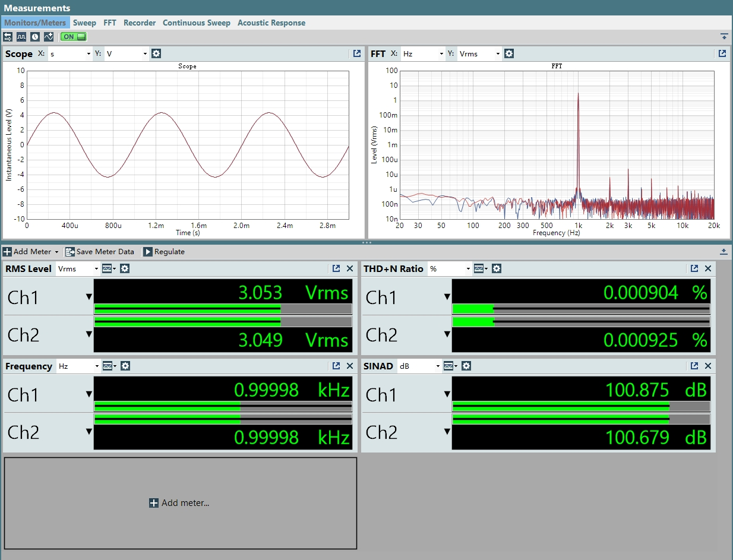Open the Scope Y-axis unit dropdown
This screenshot has width=733, height=560.
tap(127, 53)
